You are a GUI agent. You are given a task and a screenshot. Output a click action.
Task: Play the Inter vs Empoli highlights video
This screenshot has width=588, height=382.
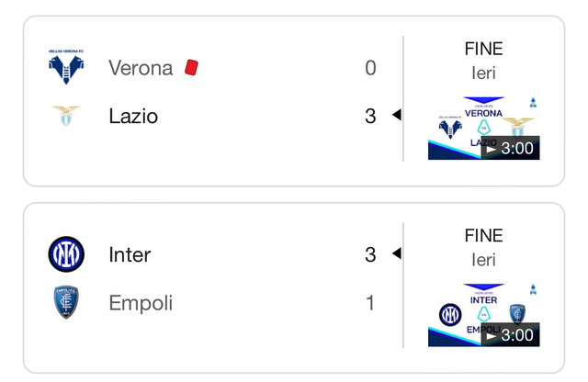[484, 315]
